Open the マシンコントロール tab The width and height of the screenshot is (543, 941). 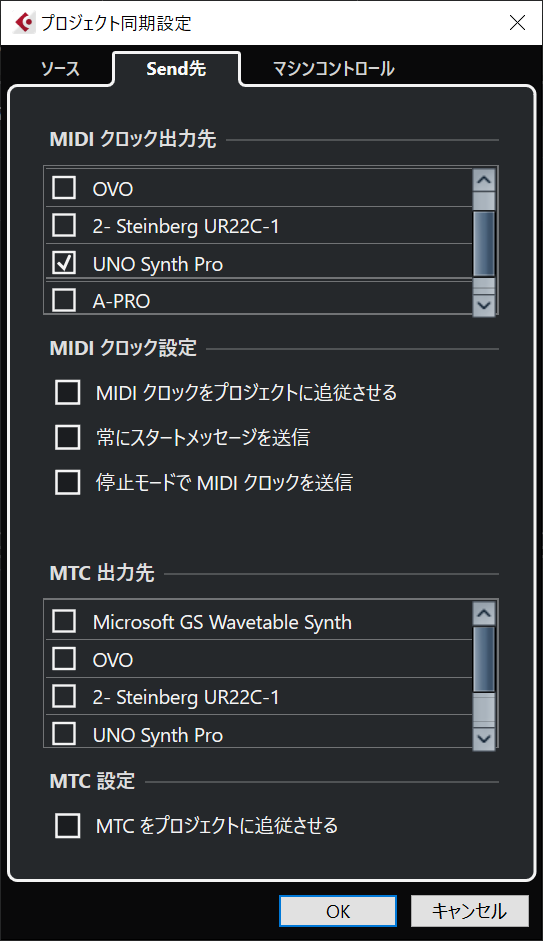point(334,68)
